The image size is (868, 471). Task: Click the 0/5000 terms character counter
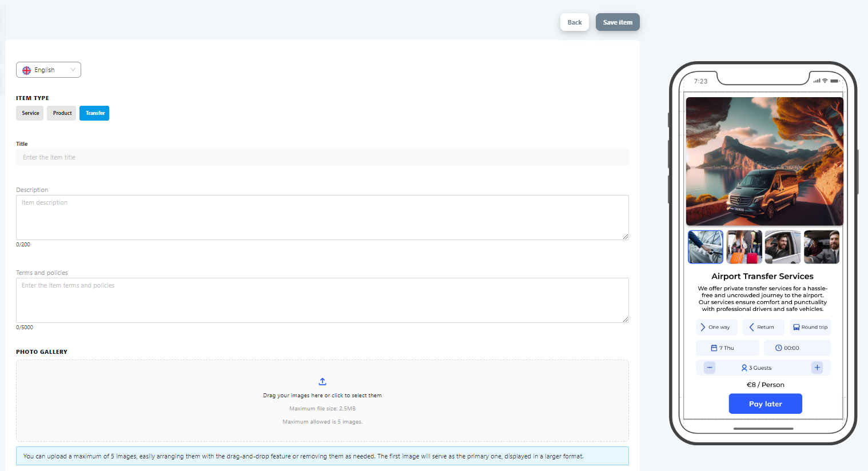tap(25, 328)
